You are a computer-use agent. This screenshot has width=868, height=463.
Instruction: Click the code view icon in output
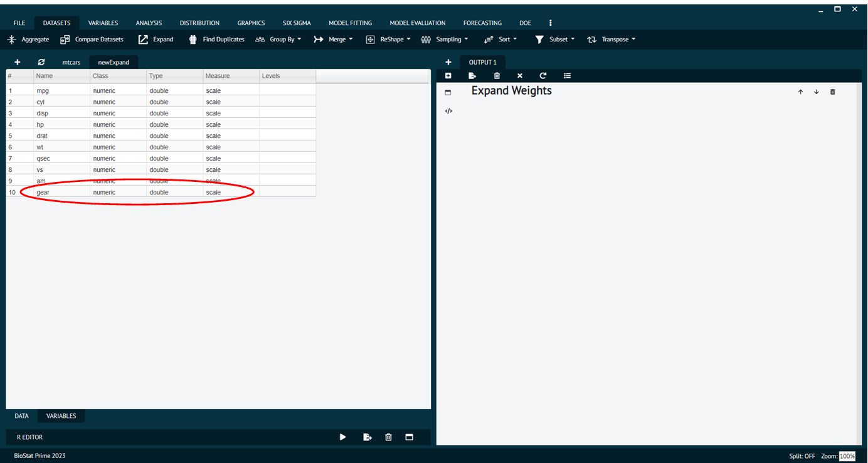tap(448, 111)
